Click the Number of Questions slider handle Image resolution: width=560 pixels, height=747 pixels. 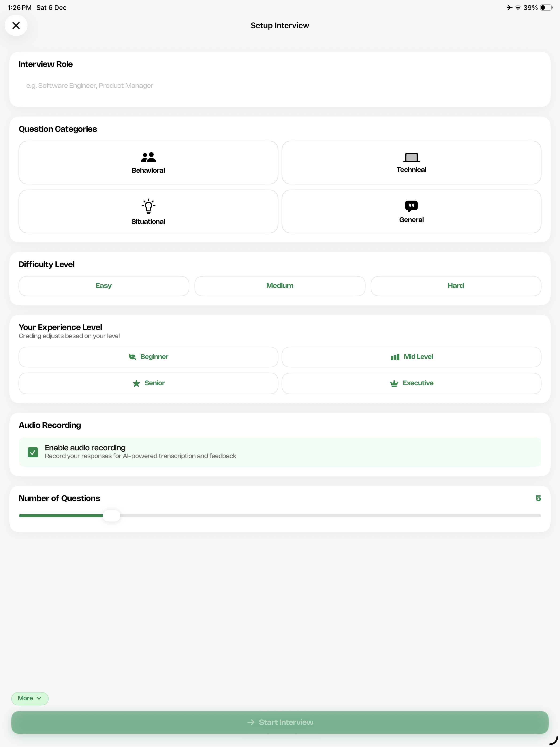(111, 516)
